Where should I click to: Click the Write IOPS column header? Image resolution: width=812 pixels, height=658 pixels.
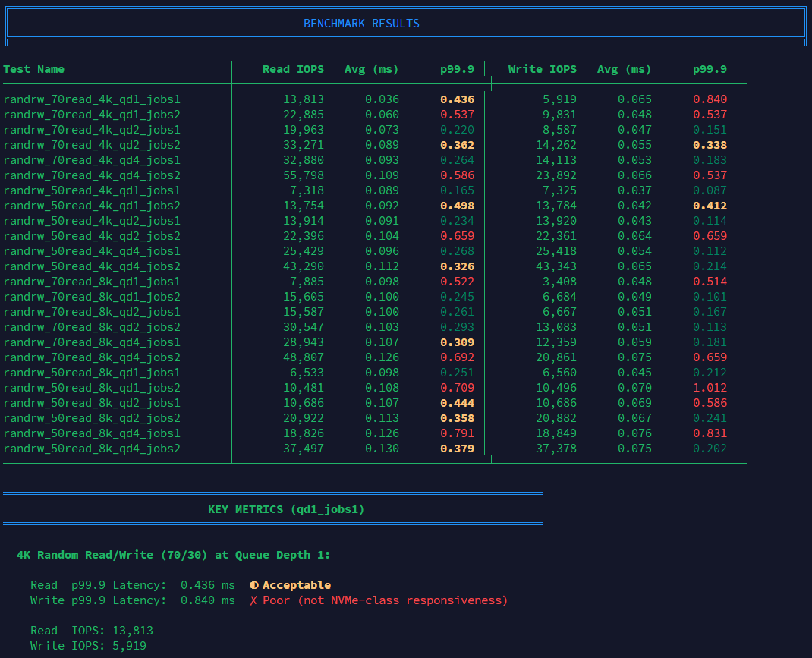542,69
